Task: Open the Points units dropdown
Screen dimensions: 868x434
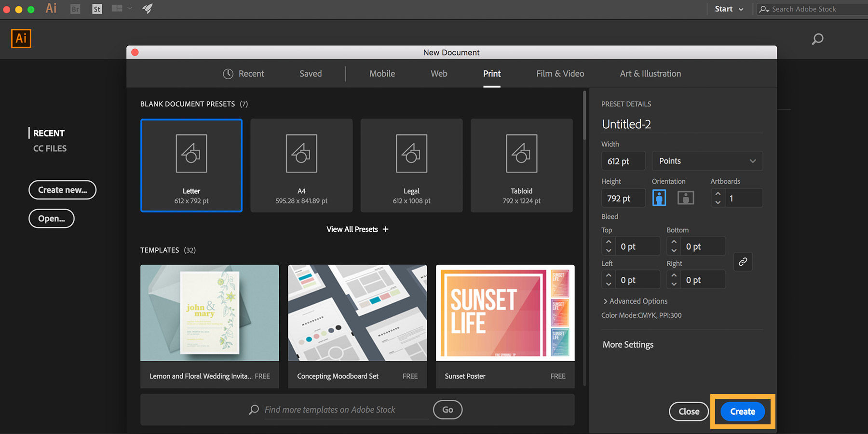Action: pyautogui.click(x=707, y=161)
